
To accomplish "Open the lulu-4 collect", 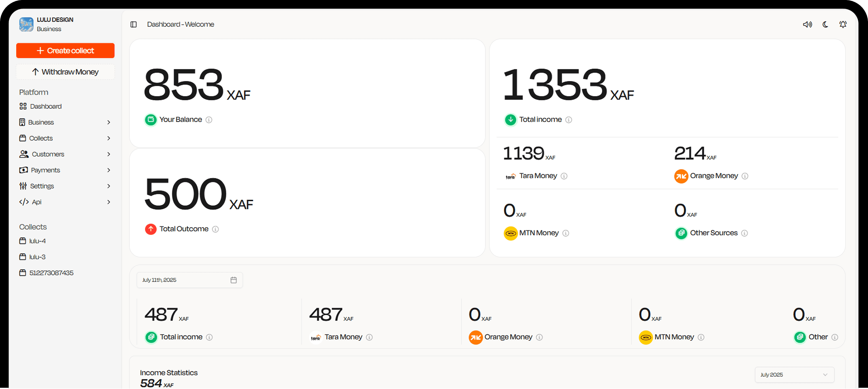I will [x=37, y=241].
